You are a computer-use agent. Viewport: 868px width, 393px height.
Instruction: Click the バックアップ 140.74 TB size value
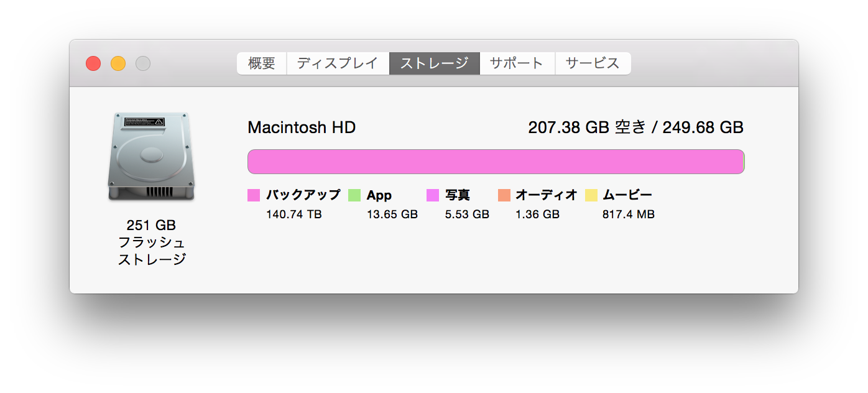[x=294, y=215]
